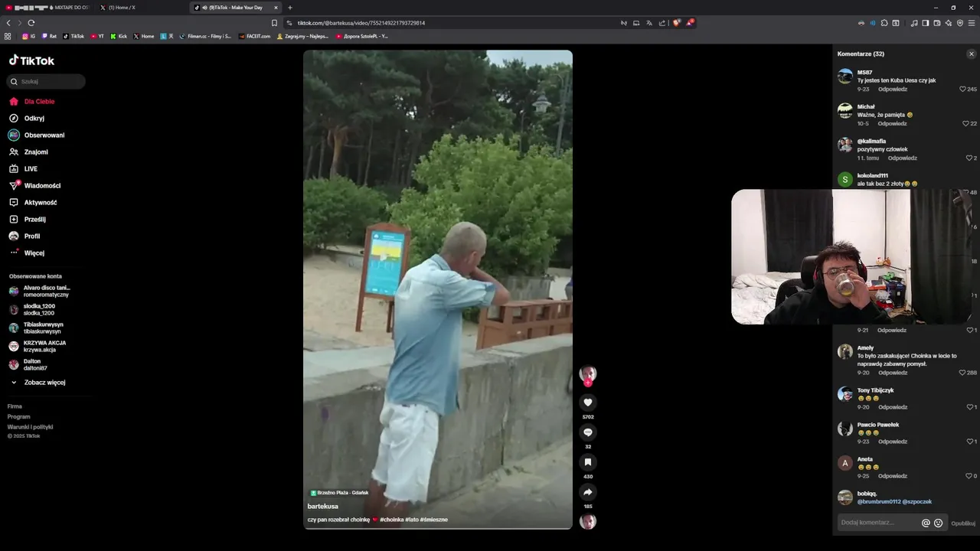This screenshot has width=980, height=551.
Task: Close the comments panel
Action: 972,54
